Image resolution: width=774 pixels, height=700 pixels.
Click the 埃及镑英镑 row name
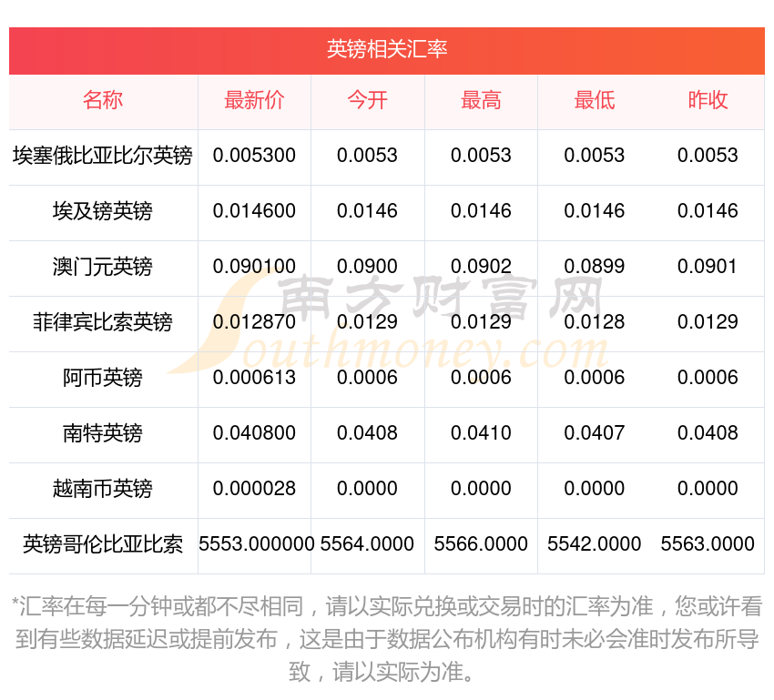103,211
